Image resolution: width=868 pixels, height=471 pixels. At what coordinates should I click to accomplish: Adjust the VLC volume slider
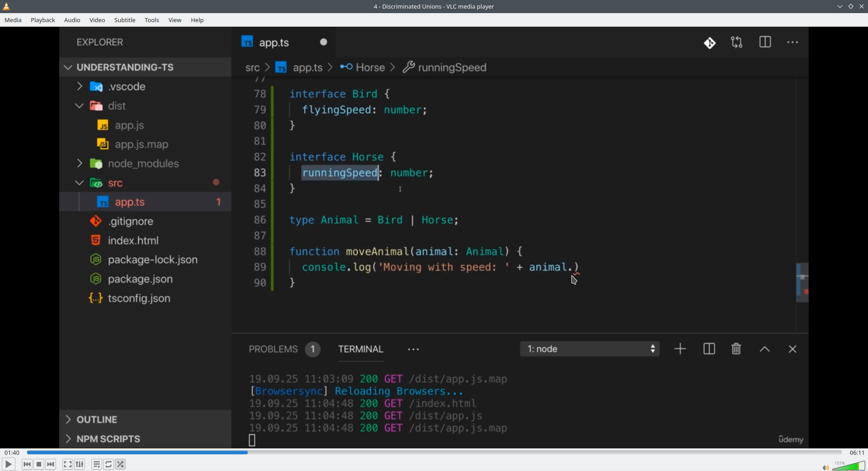point(849,466)
